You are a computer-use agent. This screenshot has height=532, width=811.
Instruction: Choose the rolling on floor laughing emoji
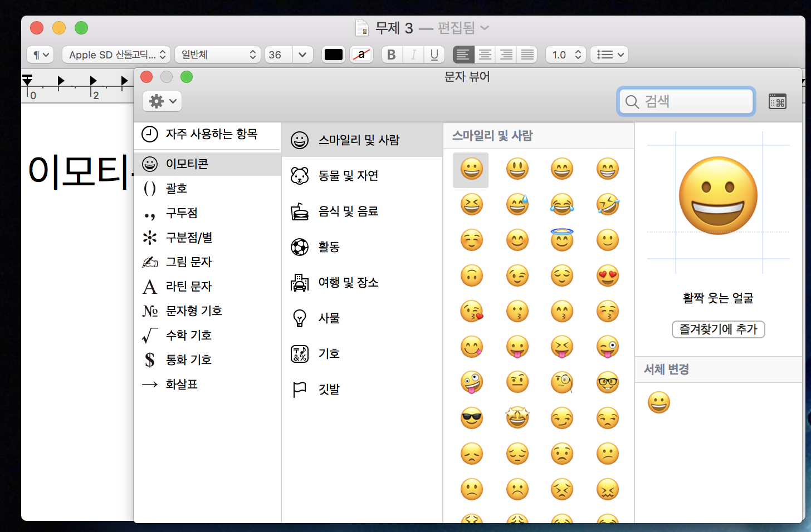pos(608,204)
